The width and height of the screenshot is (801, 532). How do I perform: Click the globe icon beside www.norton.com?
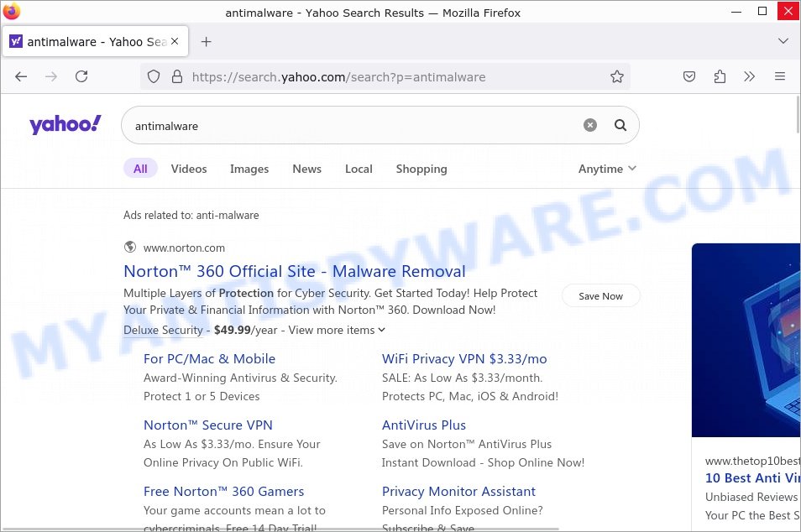[130, 247]
